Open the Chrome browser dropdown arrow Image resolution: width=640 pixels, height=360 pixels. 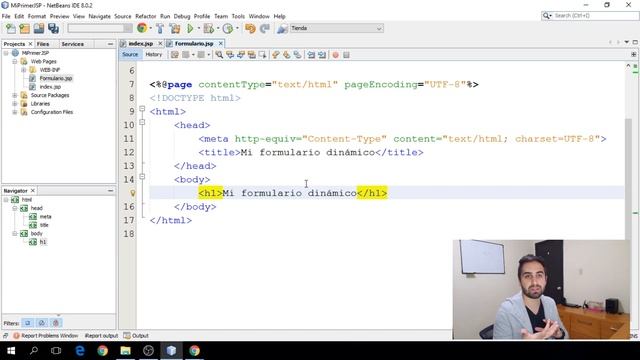point(151,28)
